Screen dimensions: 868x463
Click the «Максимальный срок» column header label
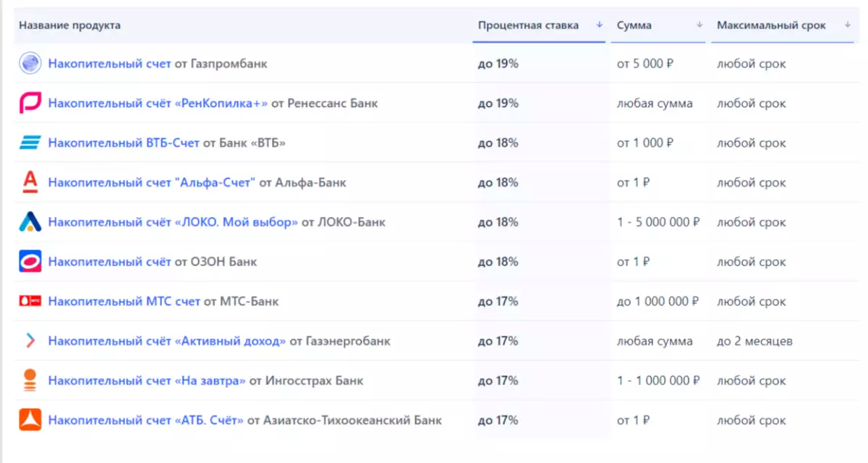[771, 25]
